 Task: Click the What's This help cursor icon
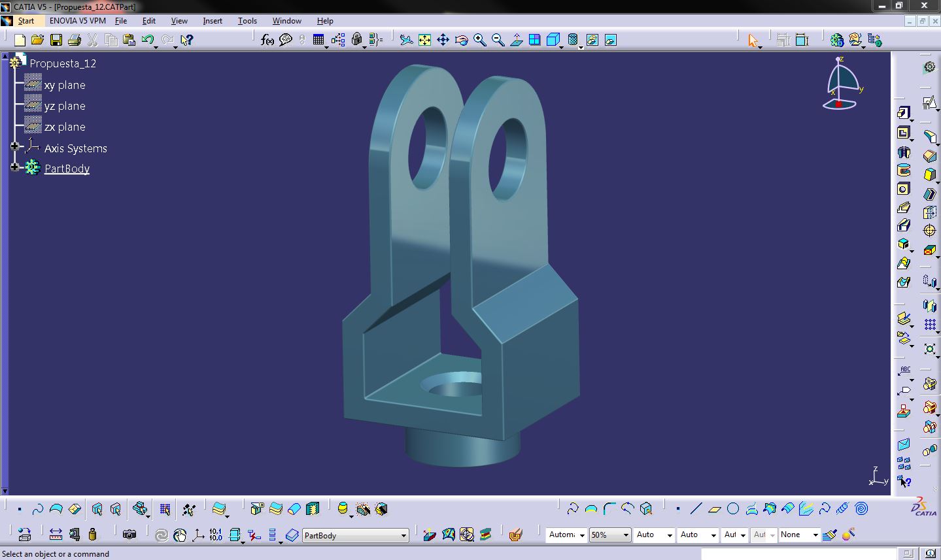tap(186, 40)
